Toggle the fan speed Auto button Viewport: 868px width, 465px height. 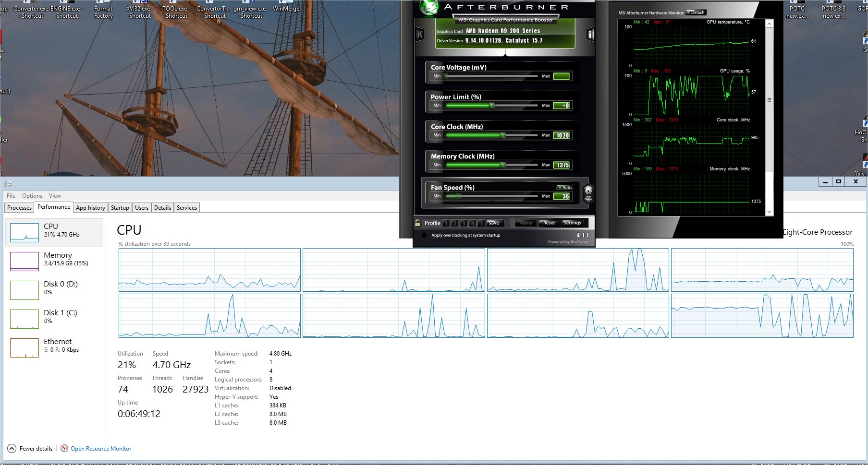[x=564, y=187]
